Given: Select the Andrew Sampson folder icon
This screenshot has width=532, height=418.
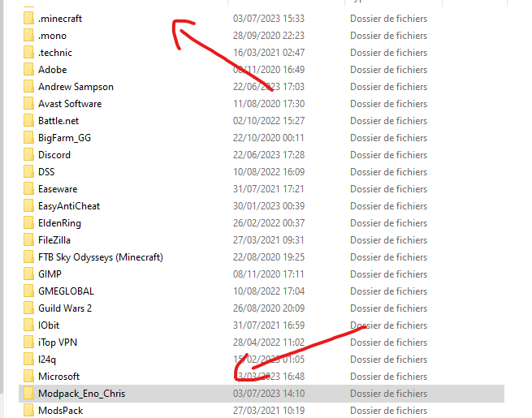Looking at the screenshot, I should [x=29, y=87].
